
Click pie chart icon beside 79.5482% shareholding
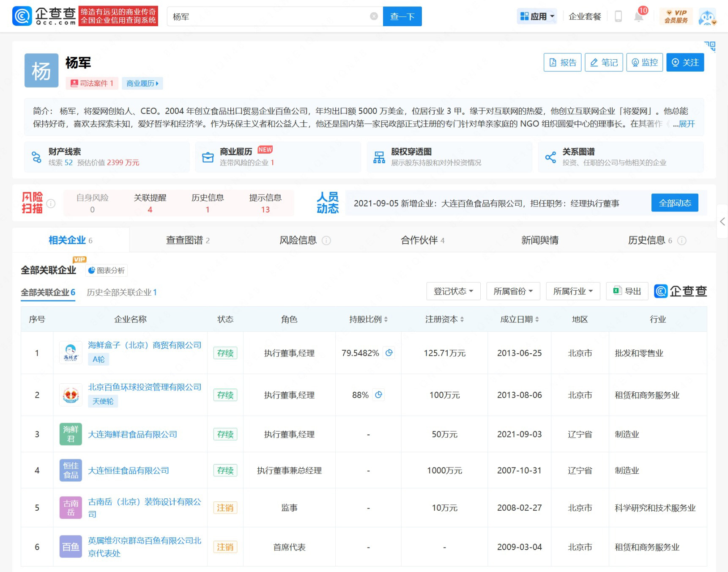[x=389, y=353]
